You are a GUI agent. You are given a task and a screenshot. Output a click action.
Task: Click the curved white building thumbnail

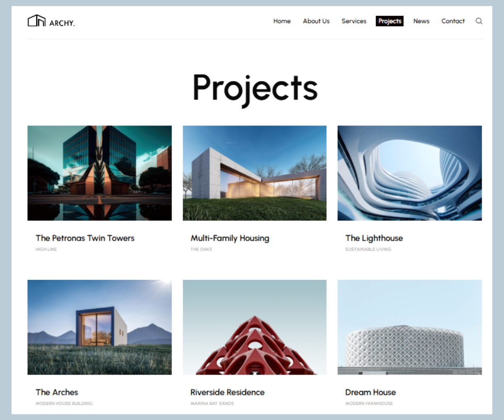click(x=409, y=173)
